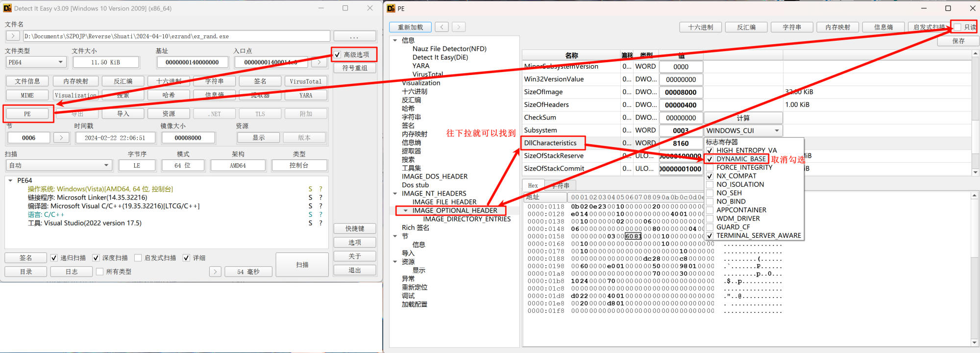Screen dimensions: 980x353
Task: Toggle 只读 checkbox in PE window
Action: [957, 27]
